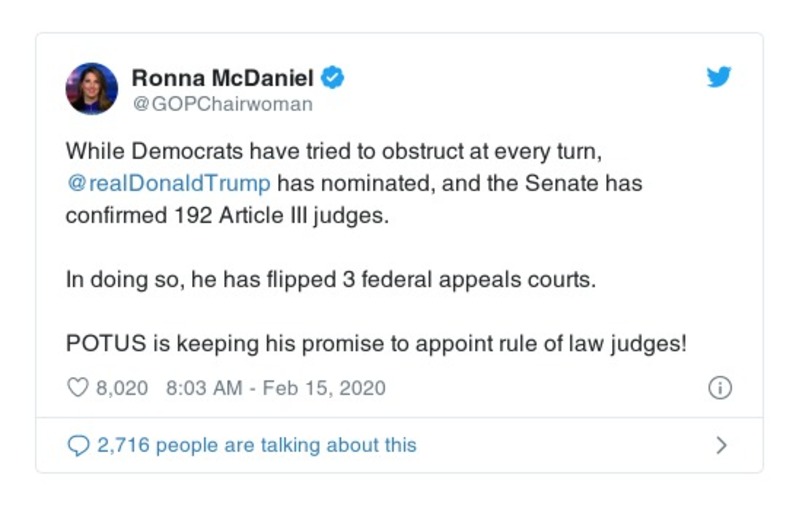
Task: Click the blue speech bubble icon
Action: pyautogui.click(x=78, y=445)
